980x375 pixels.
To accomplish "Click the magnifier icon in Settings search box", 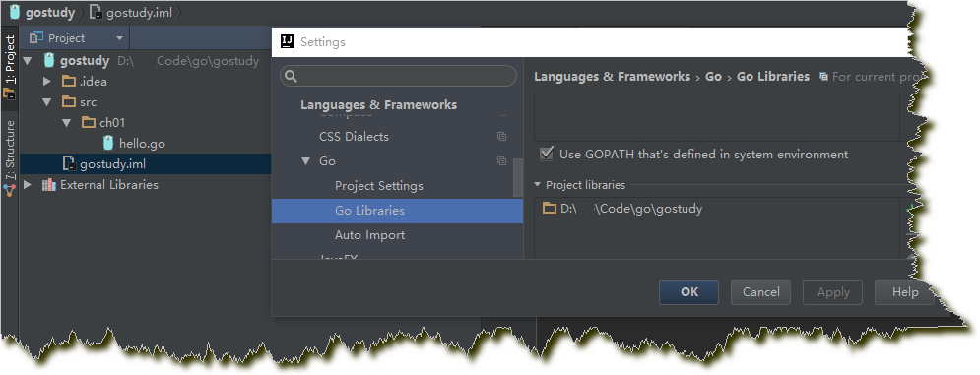I will point(291,76).
